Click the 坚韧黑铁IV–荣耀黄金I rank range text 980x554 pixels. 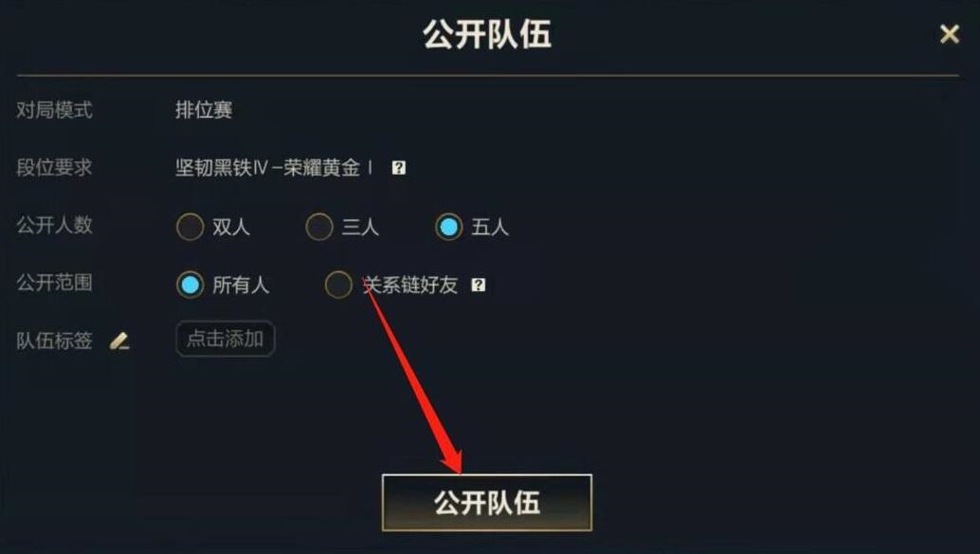pos(274,168)
